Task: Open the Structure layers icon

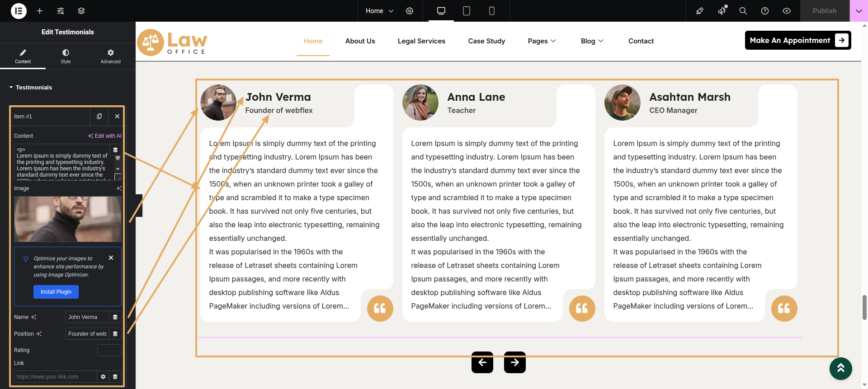Action: [81, 11]
